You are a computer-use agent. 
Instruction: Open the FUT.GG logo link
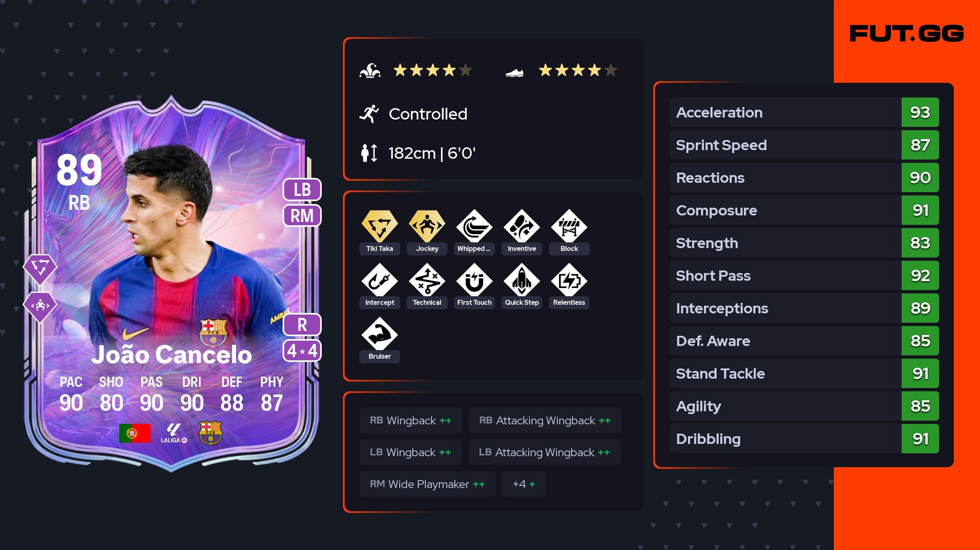point(906,33)
